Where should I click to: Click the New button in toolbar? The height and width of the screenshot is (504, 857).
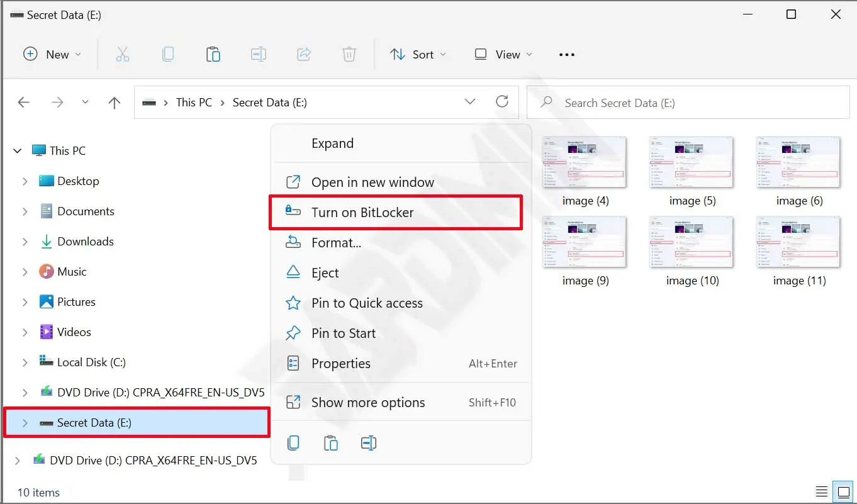tap(52, 55)
